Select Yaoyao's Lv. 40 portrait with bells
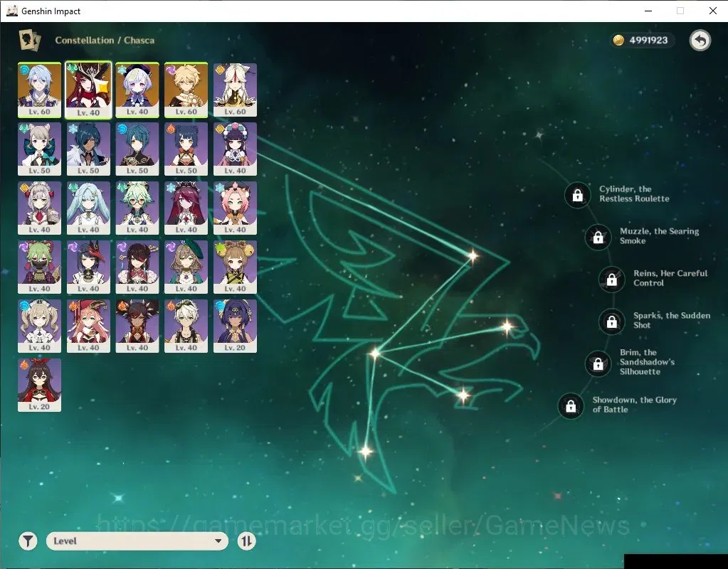This screenshot has height=569, width=728. (235, 267)
